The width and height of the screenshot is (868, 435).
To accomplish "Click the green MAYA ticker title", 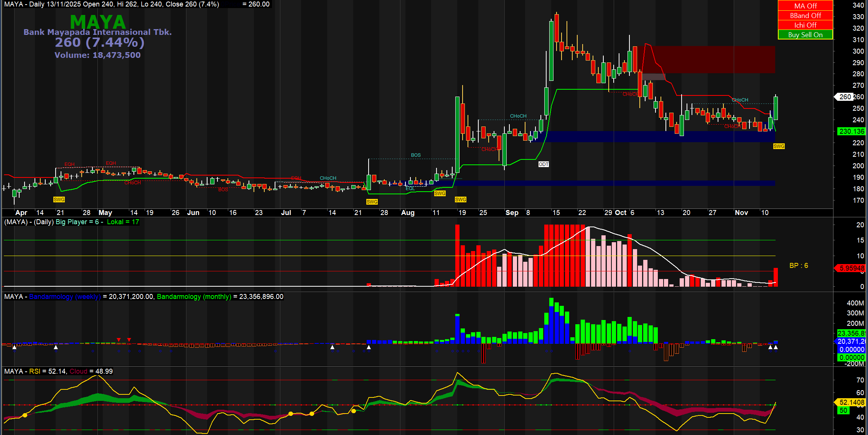I will [x=98, y=22].
